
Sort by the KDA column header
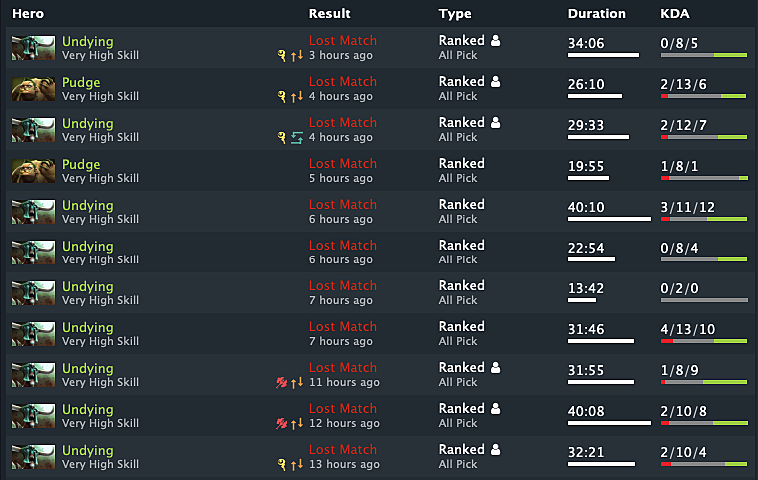click(675, 14)
